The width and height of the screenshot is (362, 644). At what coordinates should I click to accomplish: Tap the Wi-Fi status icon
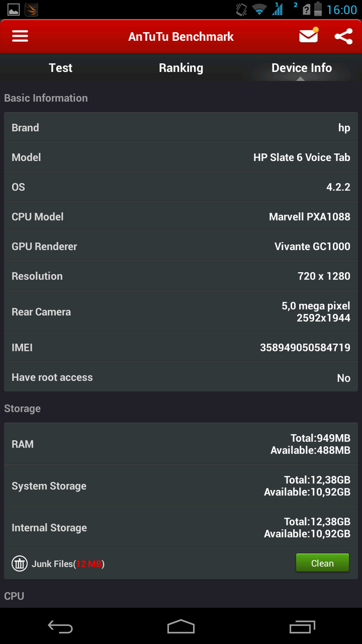[x=260, y=10]
